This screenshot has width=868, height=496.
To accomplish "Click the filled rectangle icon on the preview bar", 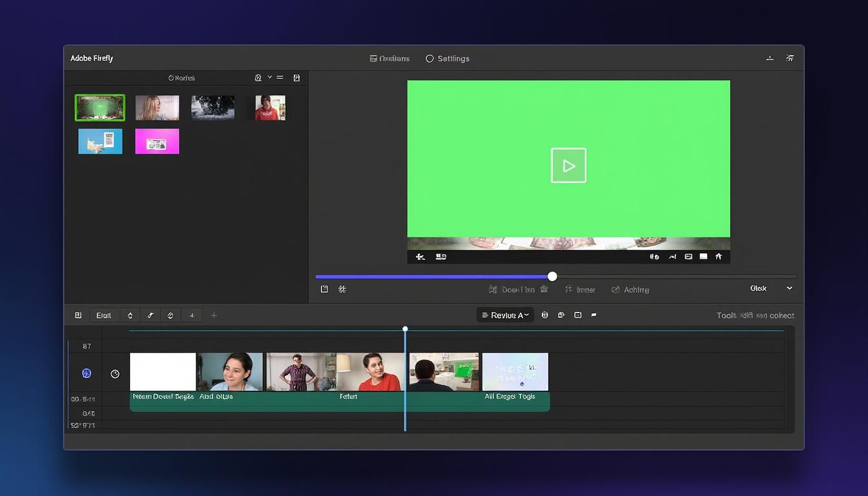I will point(703,257).
